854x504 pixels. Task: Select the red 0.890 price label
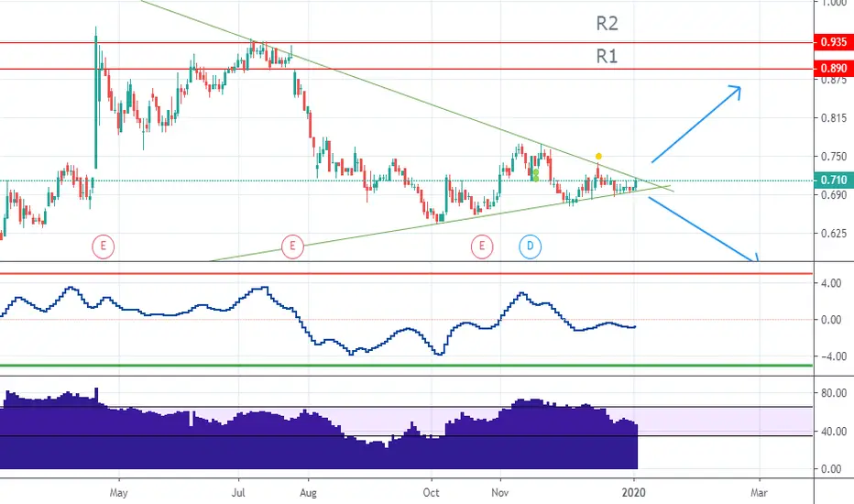(833, 68)
